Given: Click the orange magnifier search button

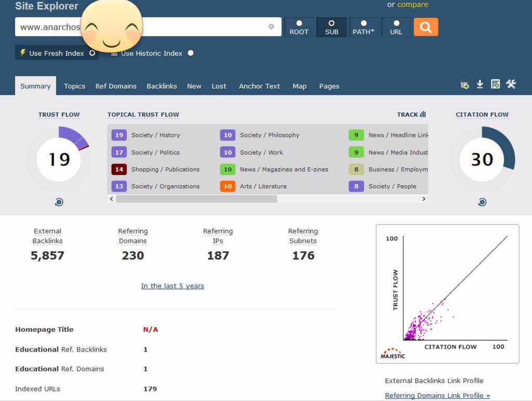Looking at the screenshot, I should pos(426,27).
